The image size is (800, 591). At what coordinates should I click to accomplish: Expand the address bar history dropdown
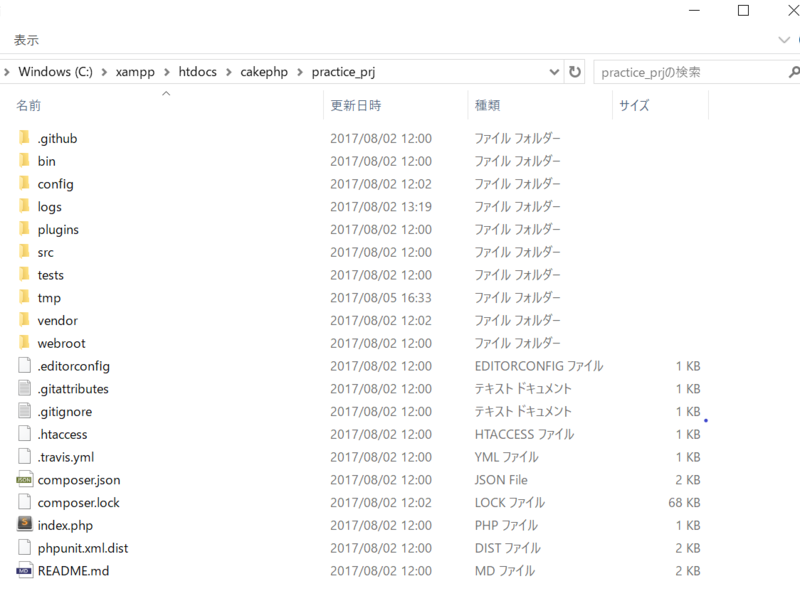click(553, 71)
